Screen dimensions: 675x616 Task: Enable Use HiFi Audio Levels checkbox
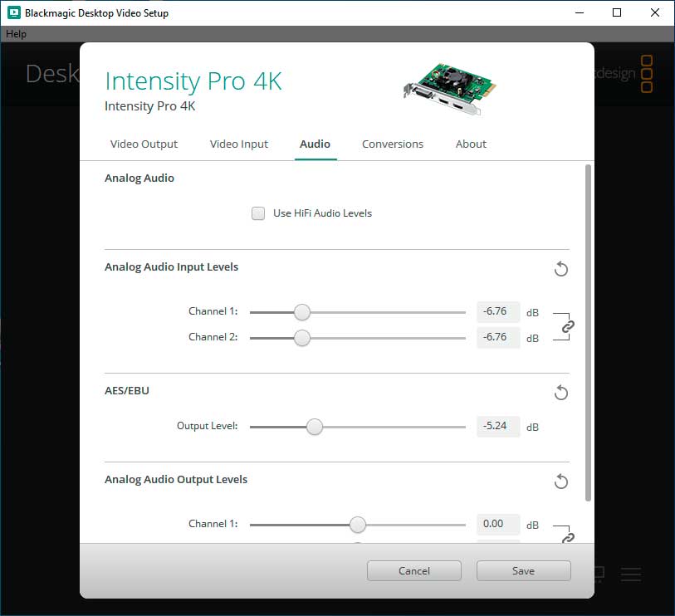(x=258, y=213)
